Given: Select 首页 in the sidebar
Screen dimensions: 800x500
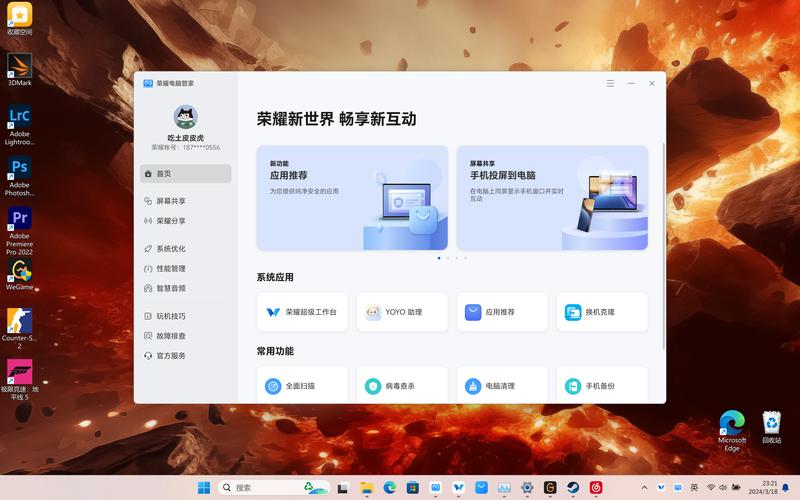Looking at the screenshot, I should [186, 174].
